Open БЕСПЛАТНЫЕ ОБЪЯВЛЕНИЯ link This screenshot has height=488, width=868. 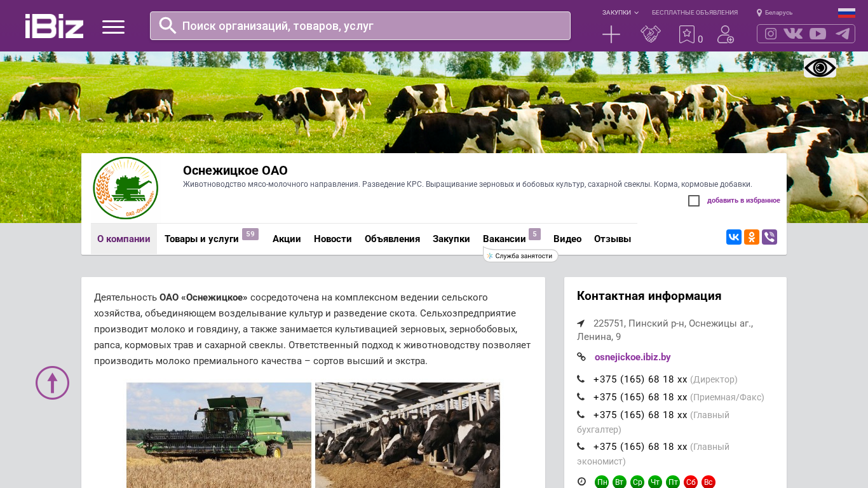click(695, 13)
